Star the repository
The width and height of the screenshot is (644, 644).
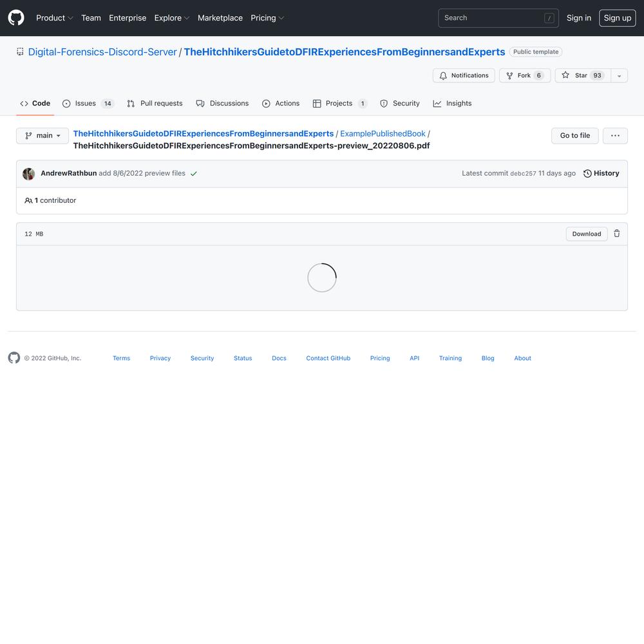[x=583, y=75]
